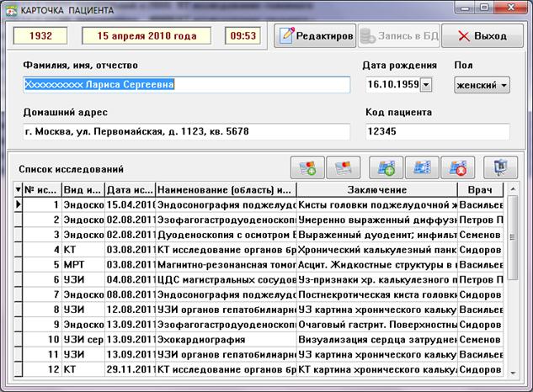Select the КТ type cell in row 4

point(83,250)
